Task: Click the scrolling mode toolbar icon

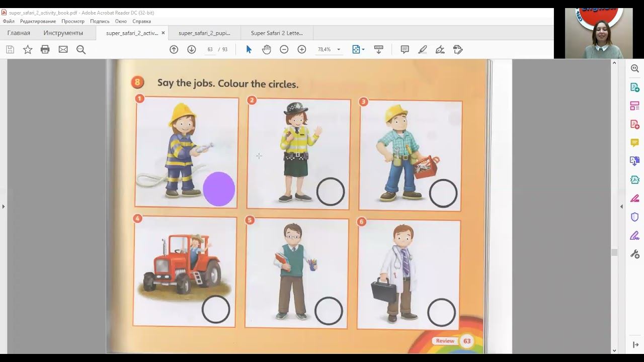Action: (x=379, y=49)
